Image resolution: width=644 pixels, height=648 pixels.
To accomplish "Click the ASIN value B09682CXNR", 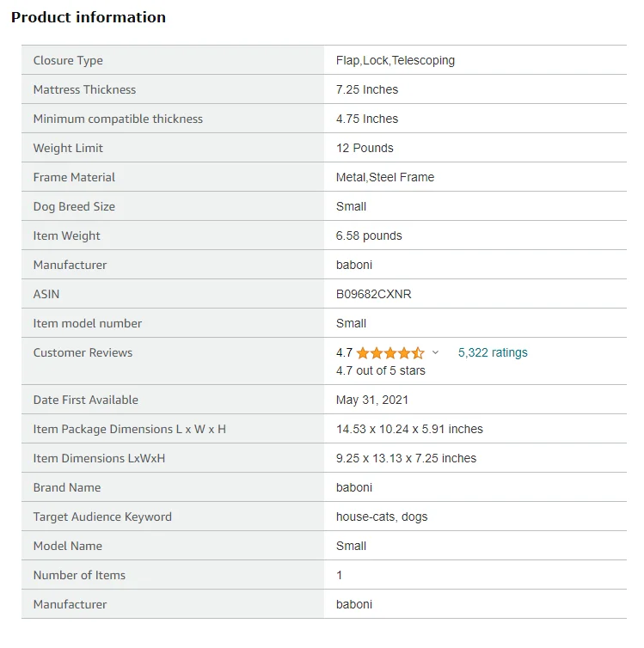I will 373,294.
